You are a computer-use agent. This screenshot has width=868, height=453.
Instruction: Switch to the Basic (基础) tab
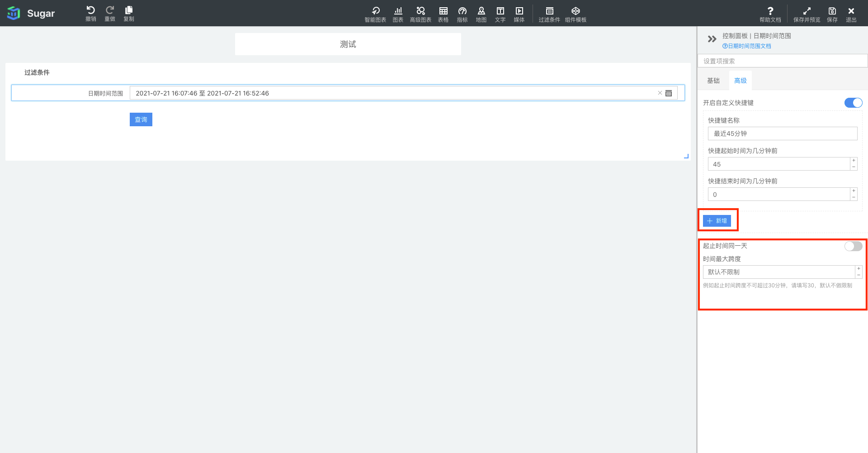(x=713, y=81)
